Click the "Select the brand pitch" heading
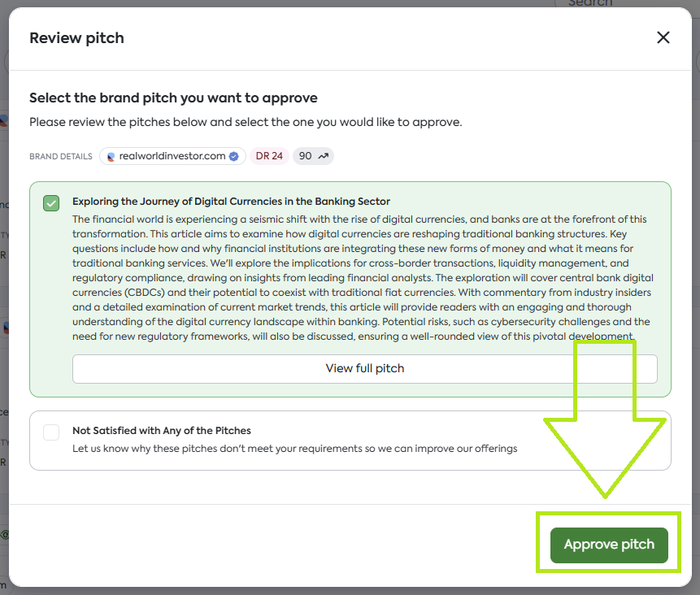This screenshot has height=595, width=700. point(173,98)
